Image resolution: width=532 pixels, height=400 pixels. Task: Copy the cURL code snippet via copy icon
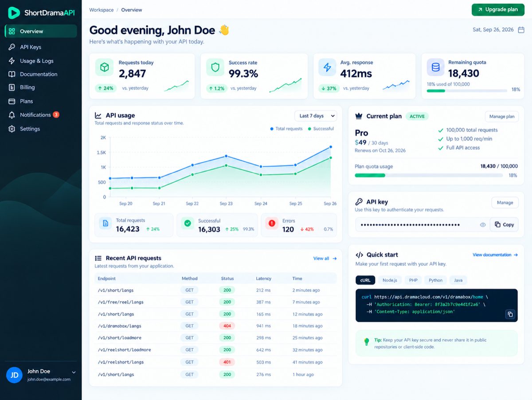(x=510, y=314)
